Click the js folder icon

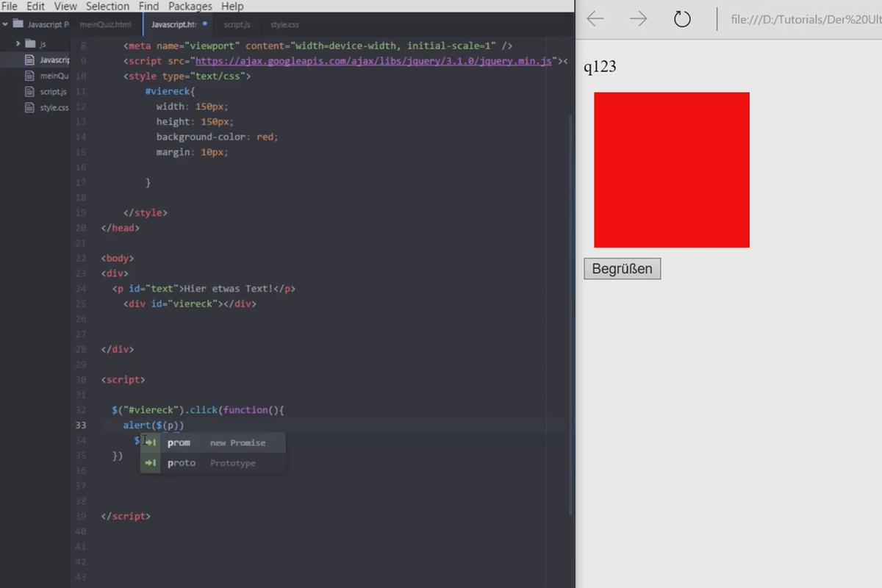tap(30, 43)
